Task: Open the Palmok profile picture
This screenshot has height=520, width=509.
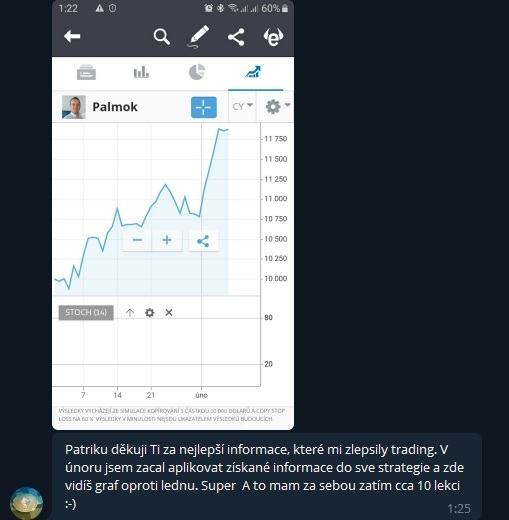Action: [74, 107]
